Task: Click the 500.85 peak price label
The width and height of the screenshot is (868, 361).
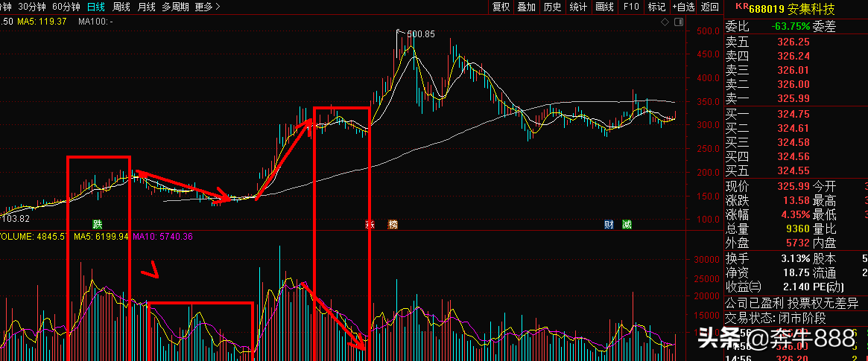Action: tap(420, 33)
